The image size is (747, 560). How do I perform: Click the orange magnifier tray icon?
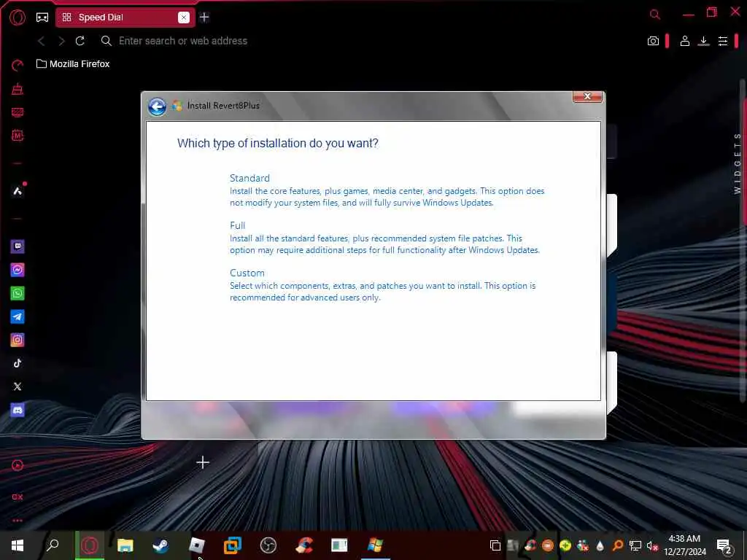click(617, 545)
